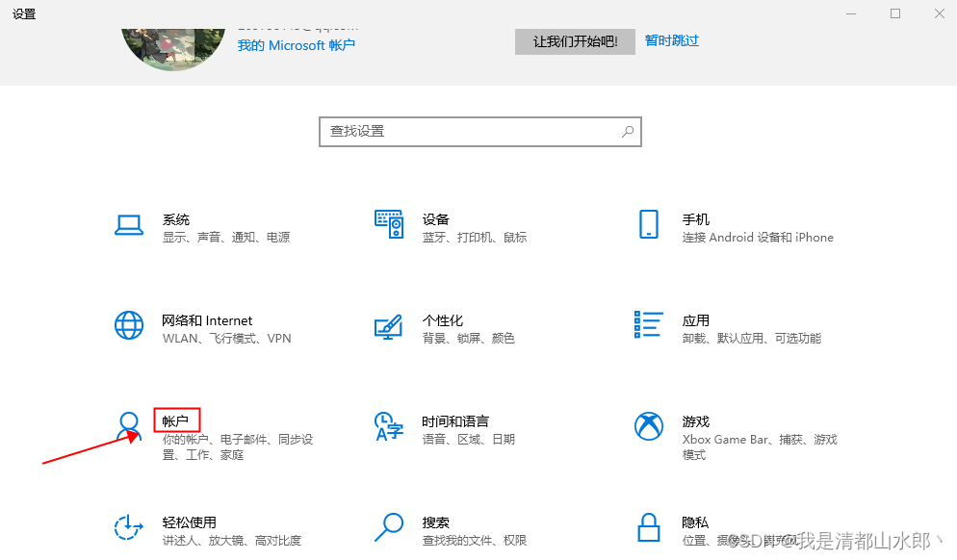
Task: Open 系统 settings via the laptop icon
Action: point(129,225)
